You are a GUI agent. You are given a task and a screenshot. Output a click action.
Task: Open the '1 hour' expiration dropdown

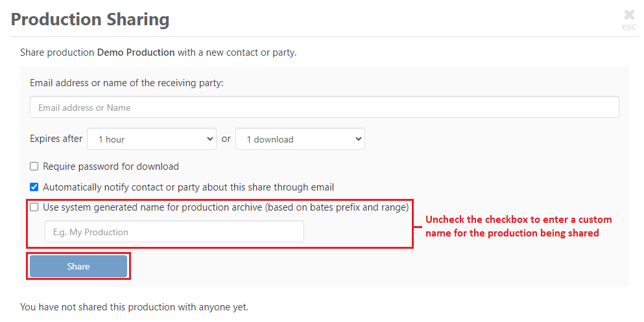(152, 139)
